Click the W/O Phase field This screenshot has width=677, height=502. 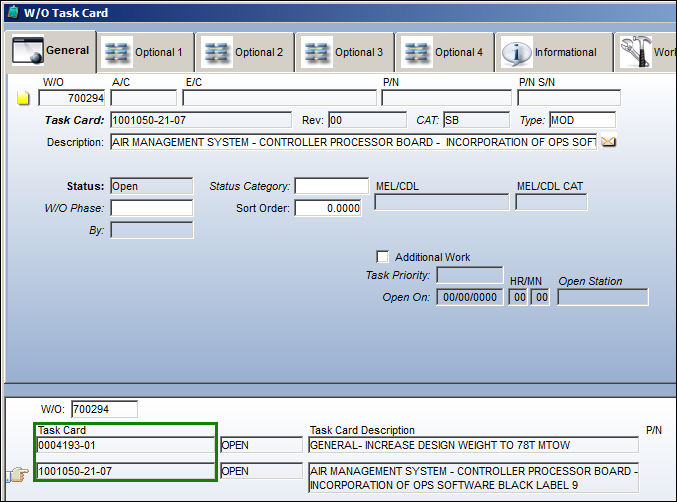[152, 208]
